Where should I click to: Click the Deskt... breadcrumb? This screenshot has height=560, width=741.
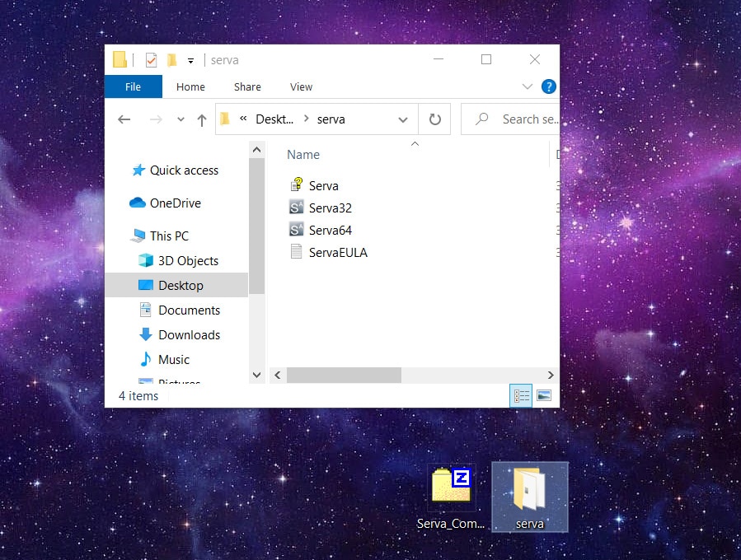274,119
